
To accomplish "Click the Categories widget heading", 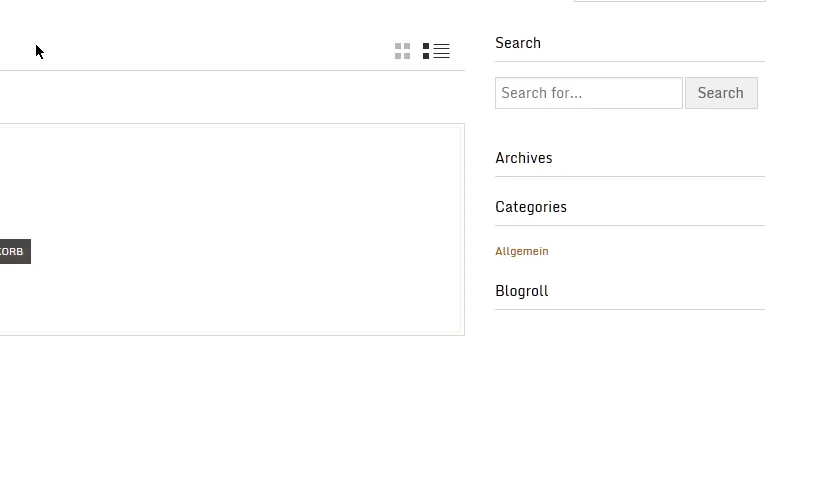I will pos(531,207).
